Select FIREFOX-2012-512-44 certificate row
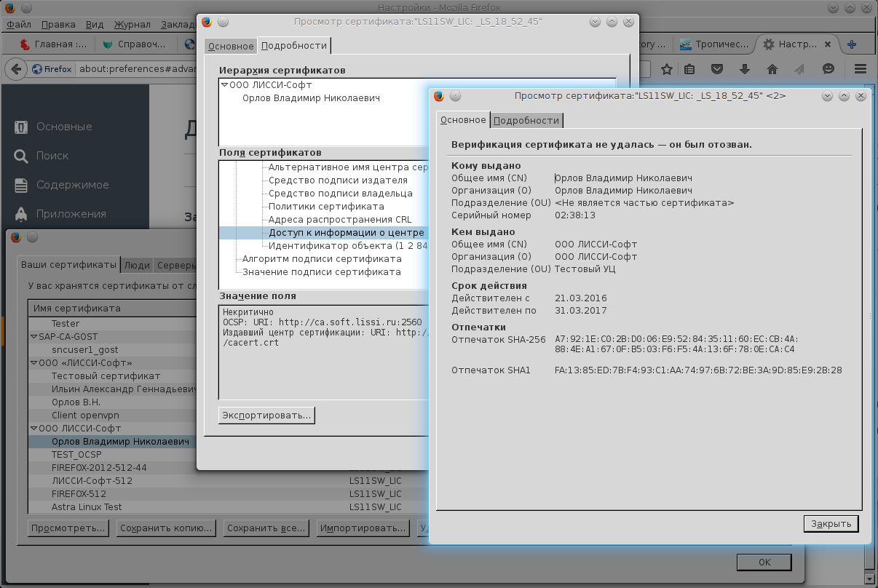Image resolution: width=878 pixels, height=588 pixels. (x=99, y=468)
